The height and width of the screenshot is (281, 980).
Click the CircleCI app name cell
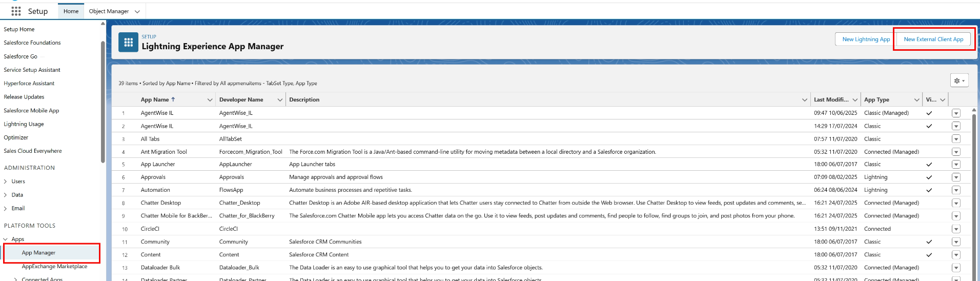(x=150, y=229)
